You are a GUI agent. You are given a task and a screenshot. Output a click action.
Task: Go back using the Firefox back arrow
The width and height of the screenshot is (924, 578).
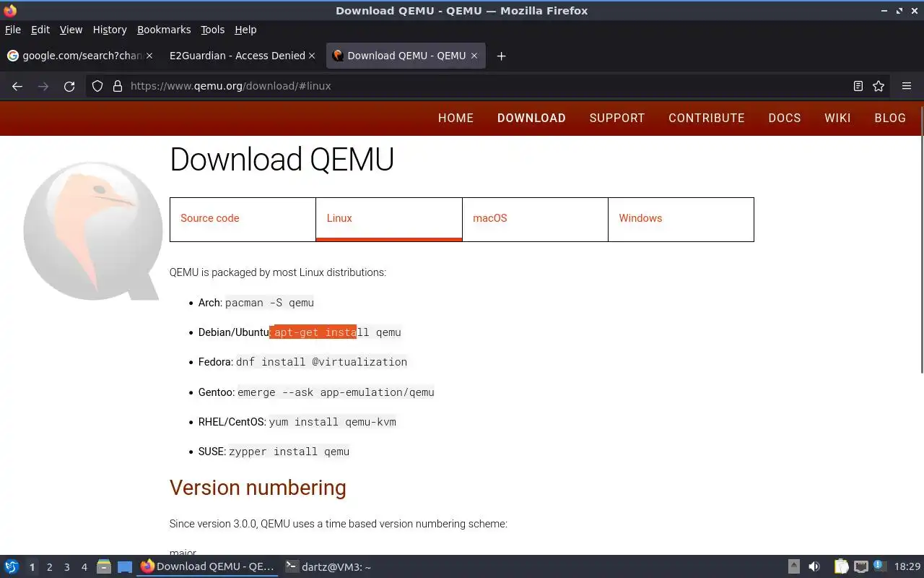tap(17, 86)
